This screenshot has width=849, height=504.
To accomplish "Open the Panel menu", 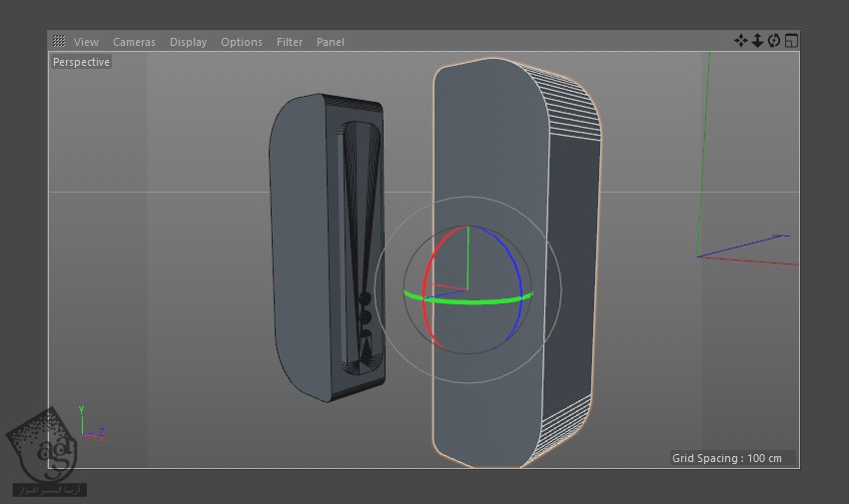I will click(x=330, y=42).
